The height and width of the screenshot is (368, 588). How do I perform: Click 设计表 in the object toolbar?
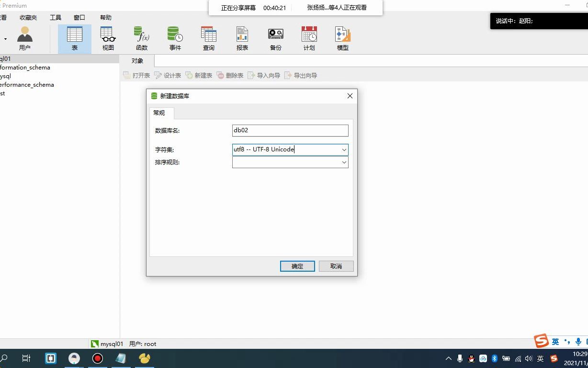coord(168,75)
